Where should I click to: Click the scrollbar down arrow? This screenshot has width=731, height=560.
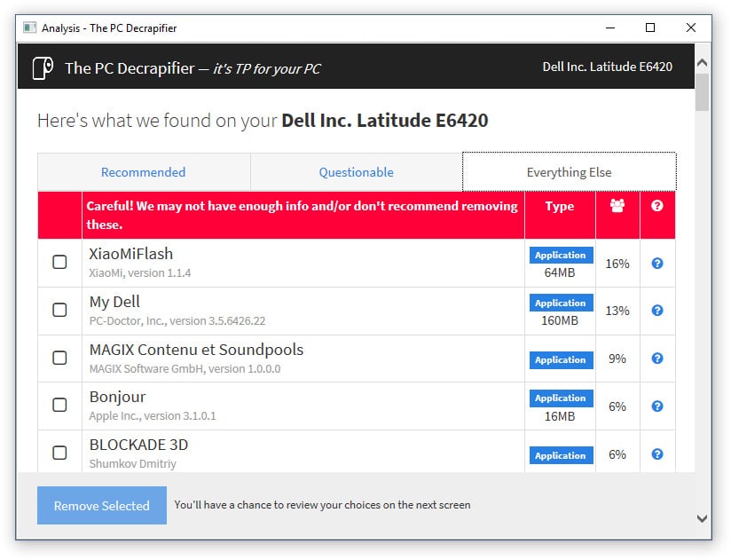point(702,518)
